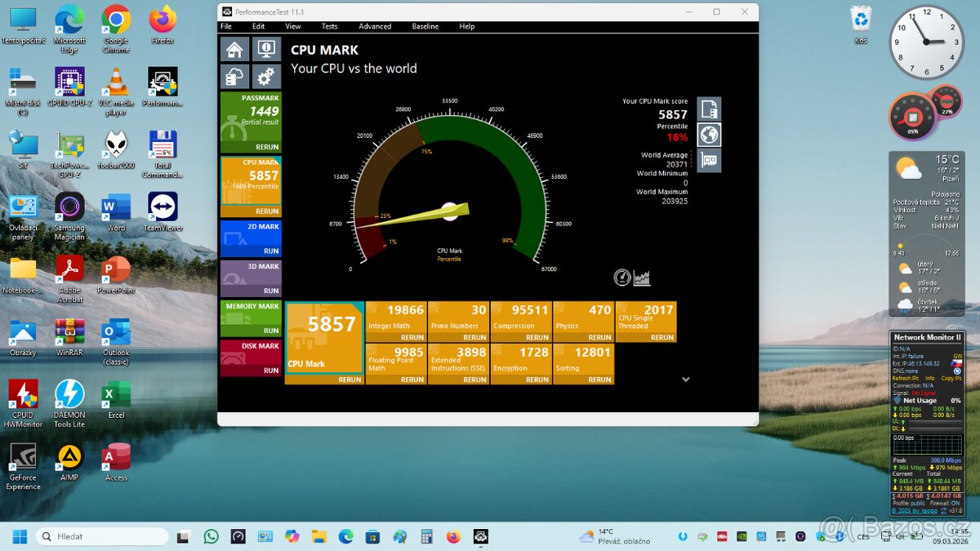Click the globe comparison icon next to Percentile
This screenshot has width=980, height=551.
pos(708,135)
